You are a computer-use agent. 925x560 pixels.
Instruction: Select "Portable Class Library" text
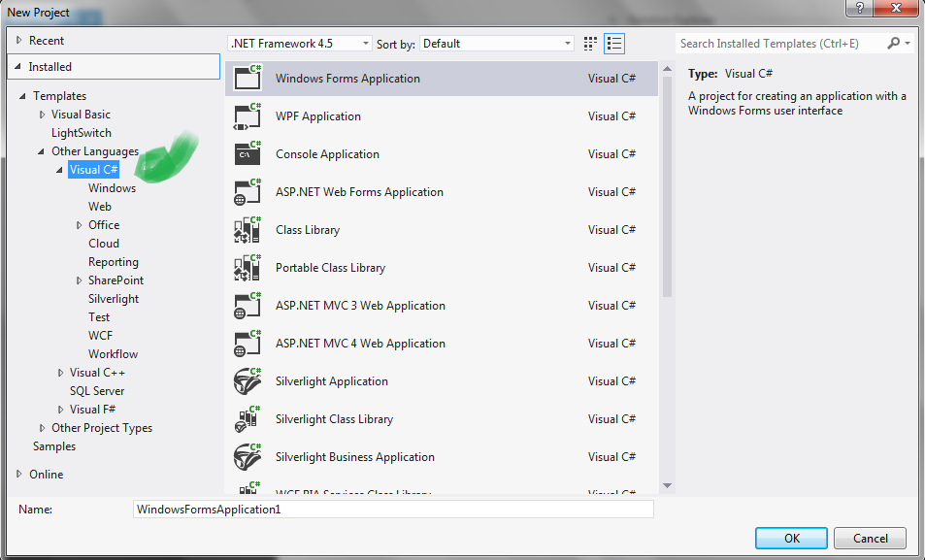point(330,268)
